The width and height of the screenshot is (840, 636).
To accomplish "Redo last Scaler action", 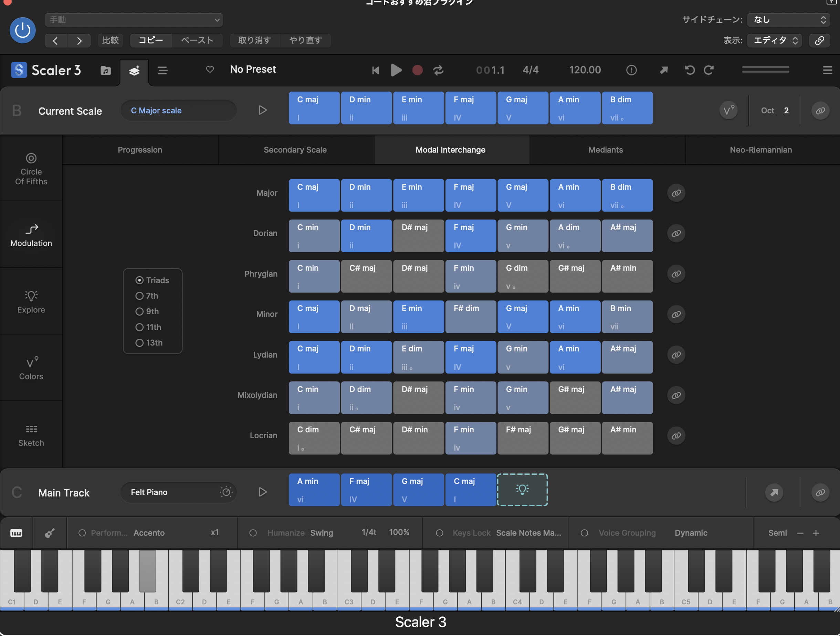I will (x=708, y=70).
